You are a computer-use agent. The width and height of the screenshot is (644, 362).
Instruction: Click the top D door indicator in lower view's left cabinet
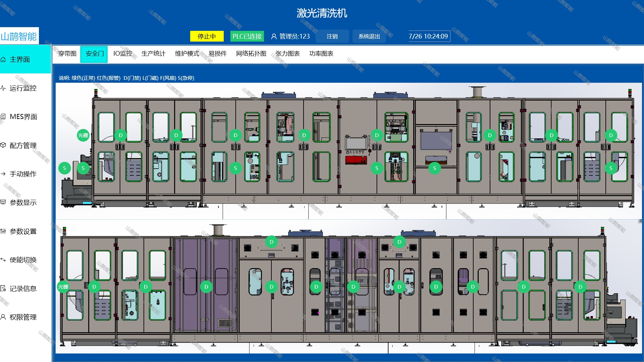pos(271,242)
